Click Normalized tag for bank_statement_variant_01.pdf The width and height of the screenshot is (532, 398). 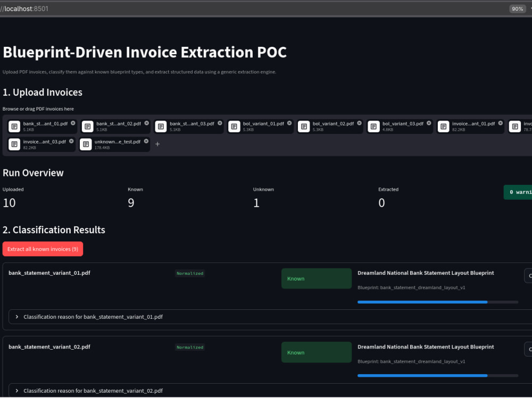click(x=190, y=273)
